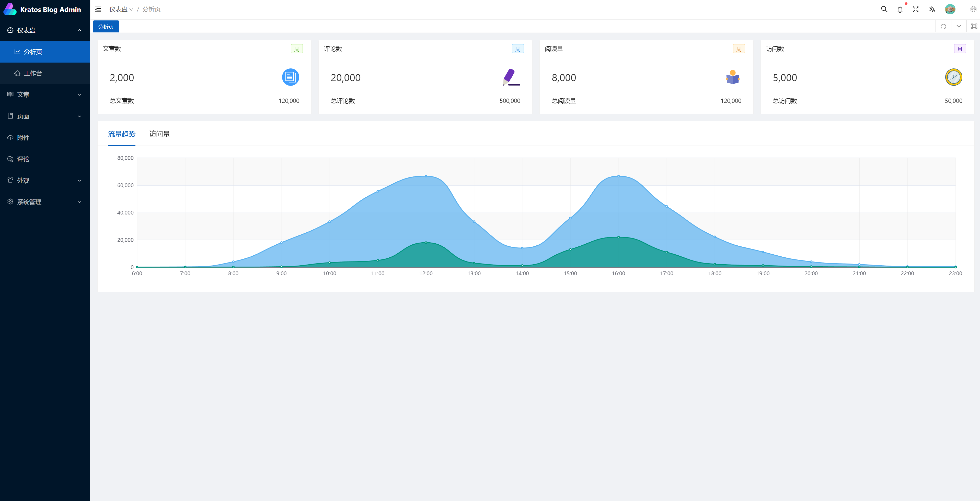
Task: Click the user avatar picture
Action: click(x=950, y=9)
